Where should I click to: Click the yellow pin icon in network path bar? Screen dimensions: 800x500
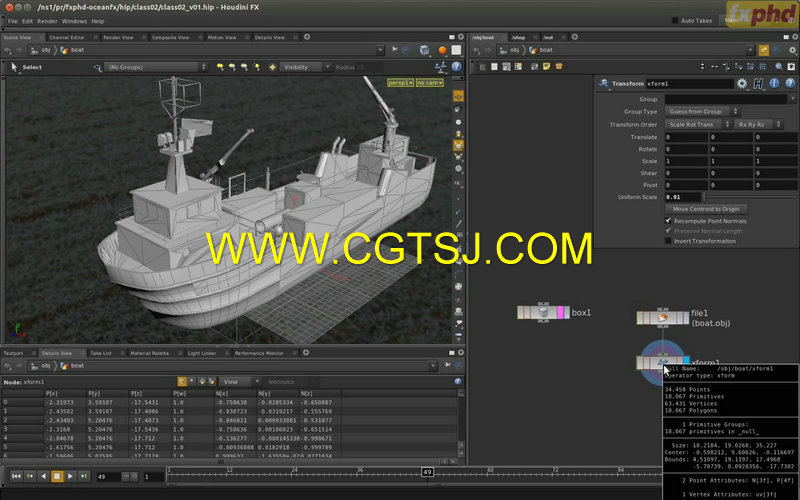pos(764,50)
